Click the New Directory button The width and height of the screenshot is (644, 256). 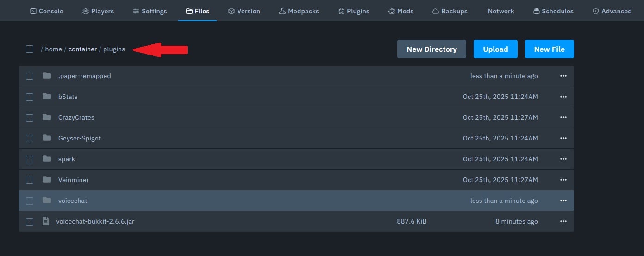[431, 49]
